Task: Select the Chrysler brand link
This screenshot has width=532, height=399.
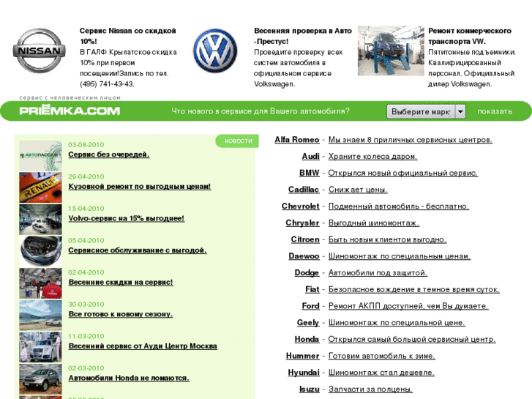Action: click(302, 223)
